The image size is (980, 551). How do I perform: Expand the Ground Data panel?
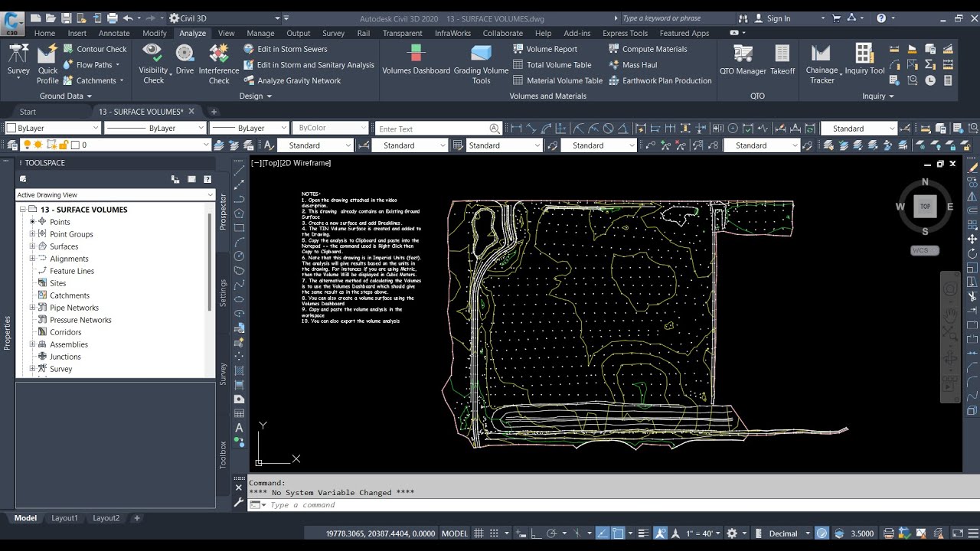[66, 96]
